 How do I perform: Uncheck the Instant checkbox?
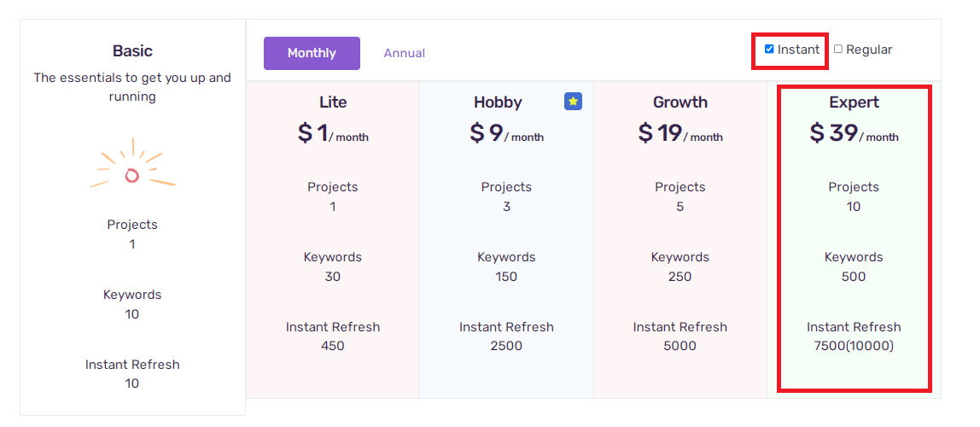tap(769, 49)
